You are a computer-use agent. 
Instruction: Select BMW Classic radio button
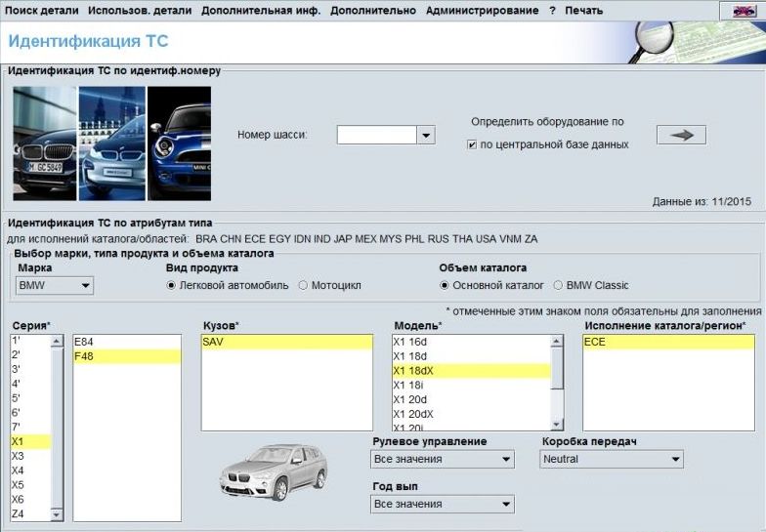[x=558, y=285]
